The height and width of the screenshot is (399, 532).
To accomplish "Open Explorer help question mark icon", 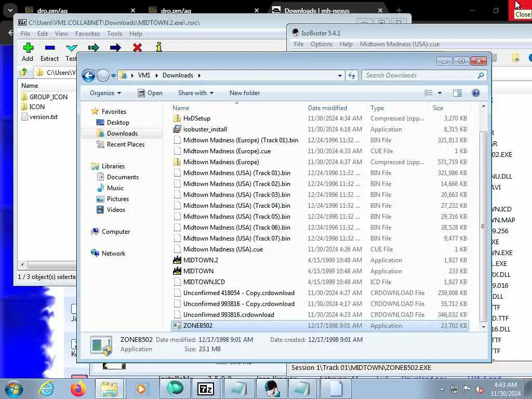I will (476, 93).
